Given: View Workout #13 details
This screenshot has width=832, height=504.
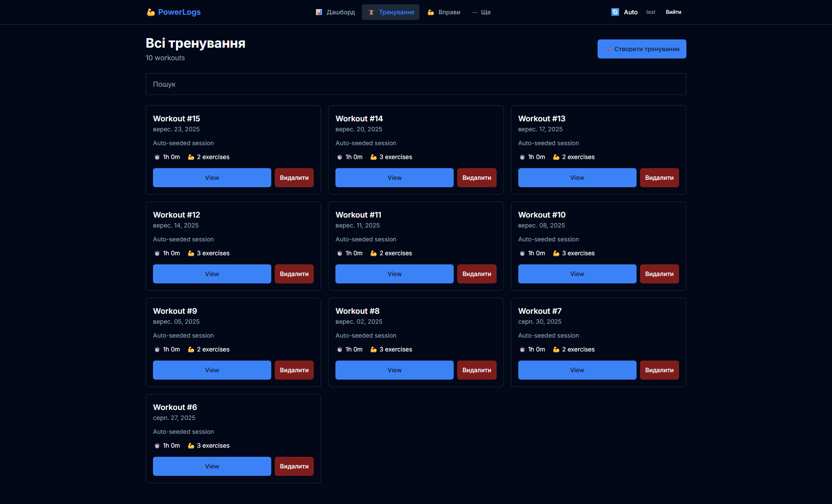Looking at the screenshot, I should [x=577, y=178].
